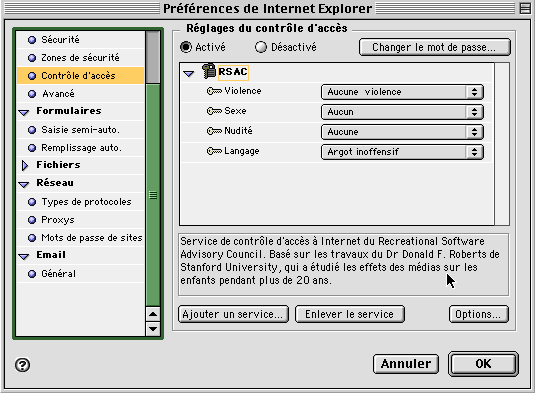This screenshot has width=535, height=393.
Task: Expand the Fichiers section triangle
Action: 25,165
